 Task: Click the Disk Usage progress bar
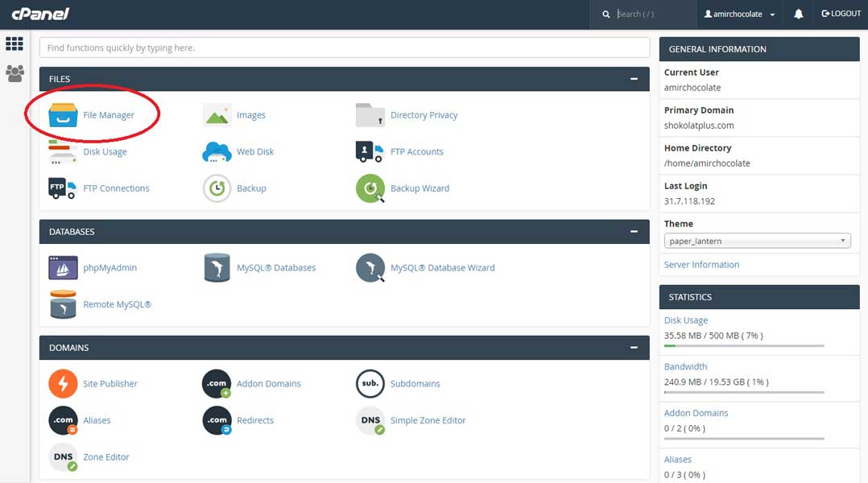pos(744,346)
